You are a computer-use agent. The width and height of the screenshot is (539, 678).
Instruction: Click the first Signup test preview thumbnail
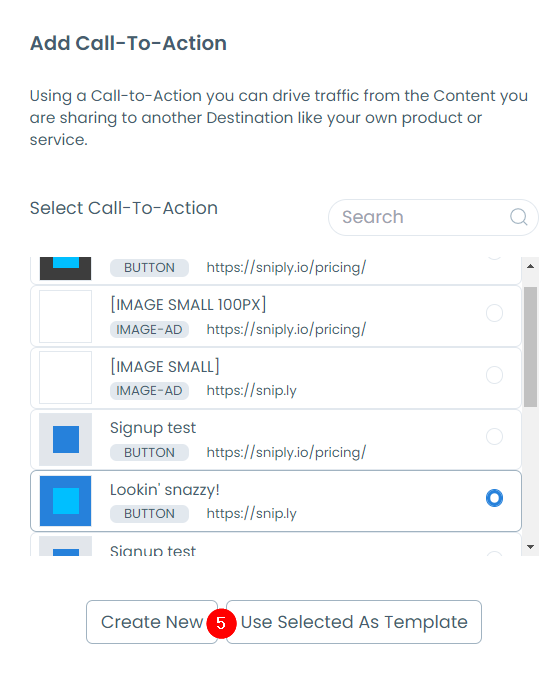(65, 439)
